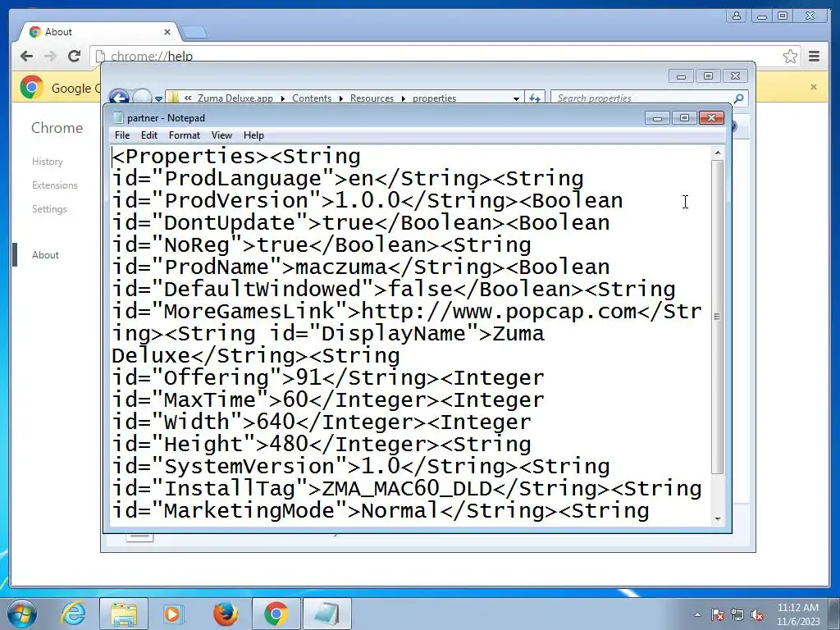Viewport: 840px width, 630px height.
Task: Open the Notepad Format menu
Action: point(185,135)
